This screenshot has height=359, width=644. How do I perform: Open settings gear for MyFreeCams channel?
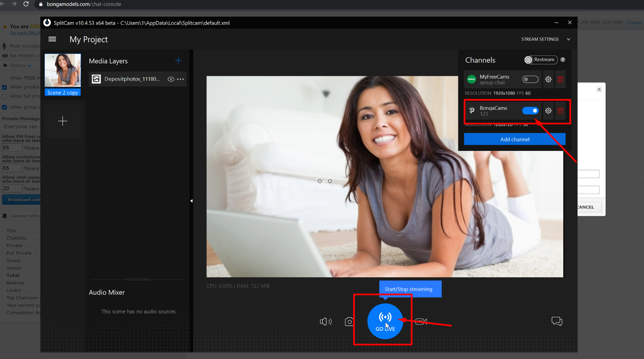click(x=548, y=79)
